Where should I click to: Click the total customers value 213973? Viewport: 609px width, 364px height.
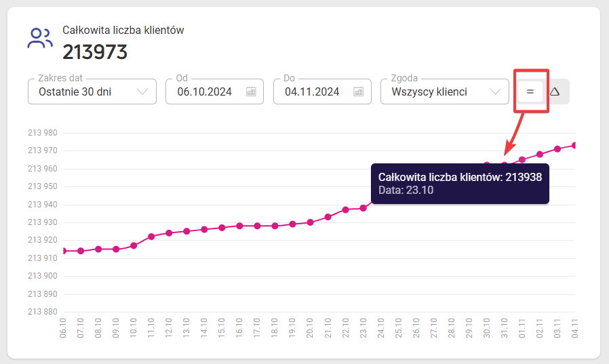[x=95, y=52]
